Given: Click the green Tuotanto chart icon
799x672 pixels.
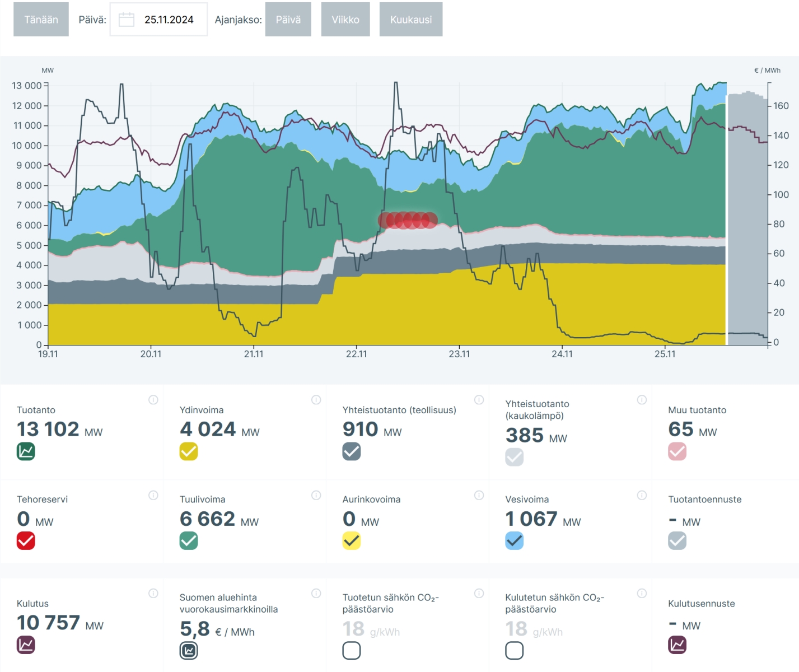Looking at the screenshot, I should pos(26,451).
